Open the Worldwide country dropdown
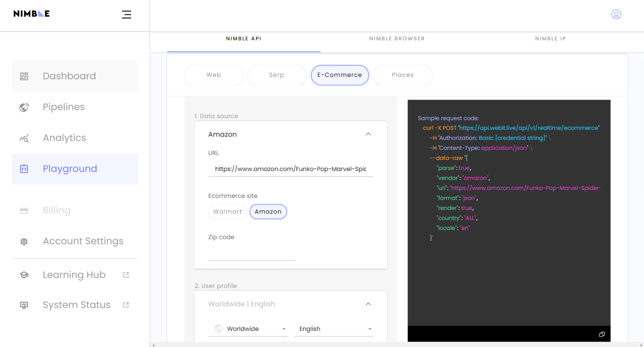 pos(247,329)
